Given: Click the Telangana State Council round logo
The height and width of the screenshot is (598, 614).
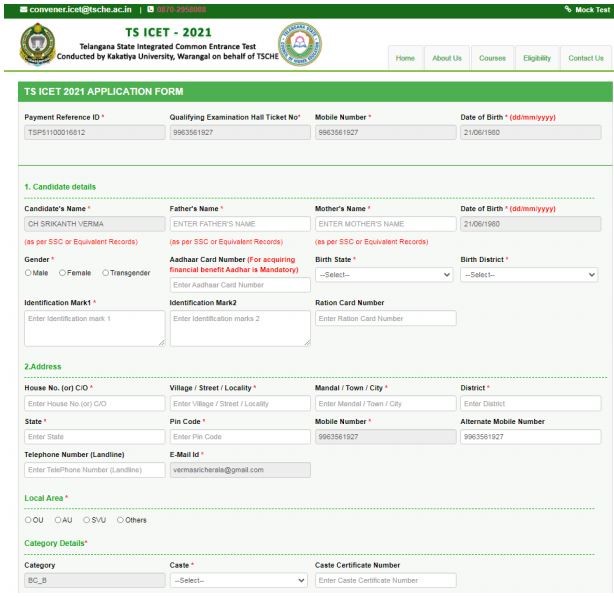Looking at the screenshot, I should coord(300,44).
